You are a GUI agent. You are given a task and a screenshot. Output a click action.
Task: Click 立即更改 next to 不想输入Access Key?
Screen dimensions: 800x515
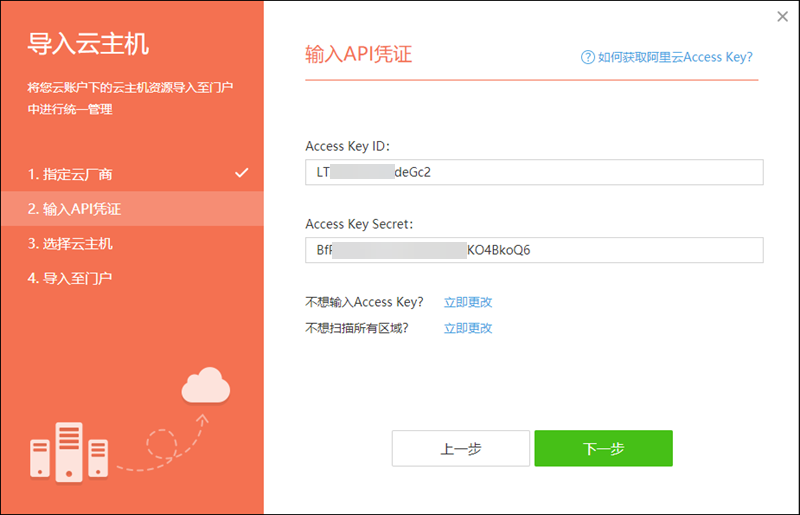pos(468,302)
